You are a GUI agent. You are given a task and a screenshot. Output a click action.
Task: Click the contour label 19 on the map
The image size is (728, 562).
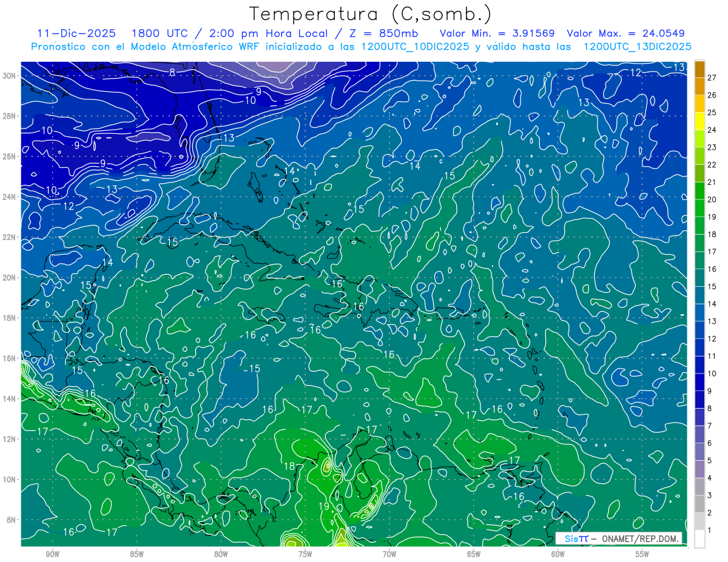pyautogui.click(x=323, y=506)
